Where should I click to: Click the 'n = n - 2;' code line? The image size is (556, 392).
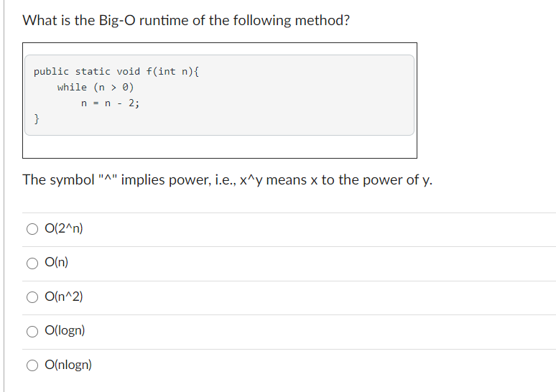click(x=111, y=103)
